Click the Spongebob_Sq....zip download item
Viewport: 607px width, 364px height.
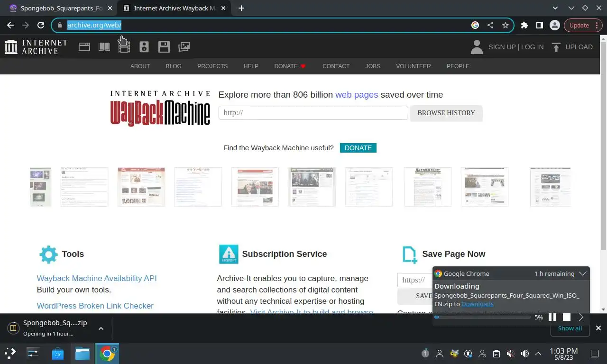pyautogui.click(x=50, y=328)
